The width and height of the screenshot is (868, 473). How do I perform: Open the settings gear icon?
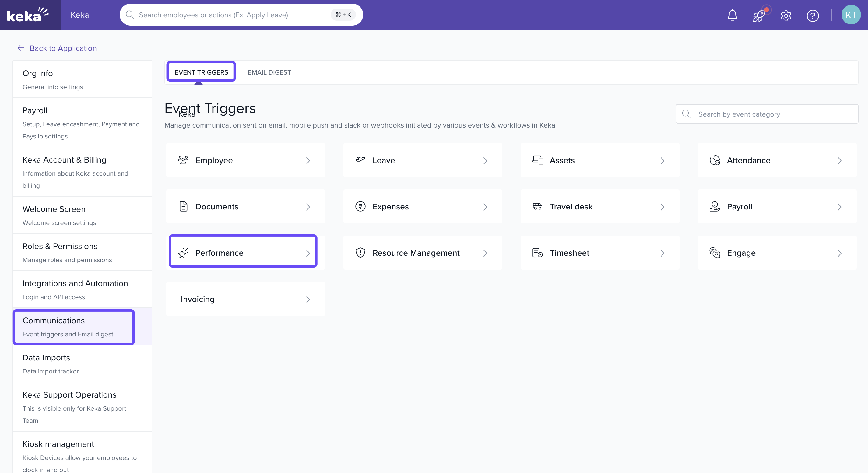786,16
